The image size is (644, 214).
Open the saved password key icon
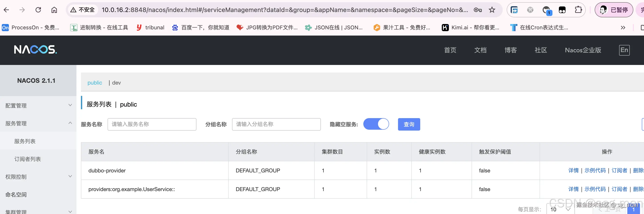tap(478, 10)
